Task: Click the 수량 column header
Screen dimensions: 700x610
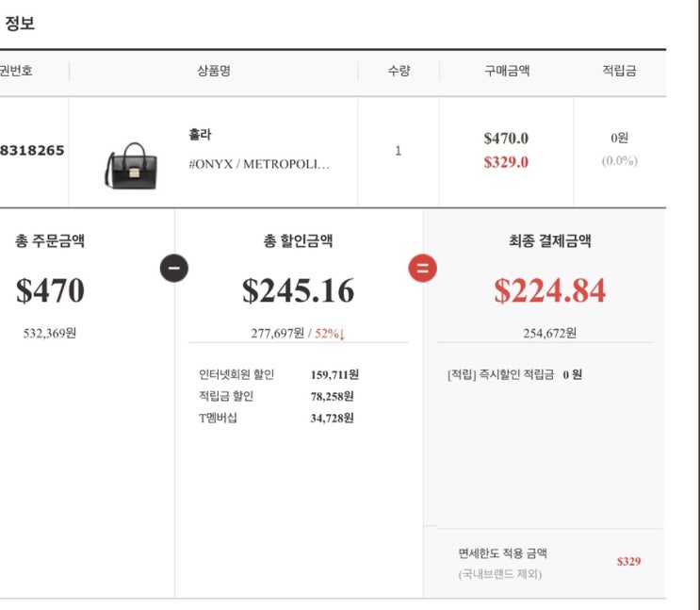Action: 399,71
